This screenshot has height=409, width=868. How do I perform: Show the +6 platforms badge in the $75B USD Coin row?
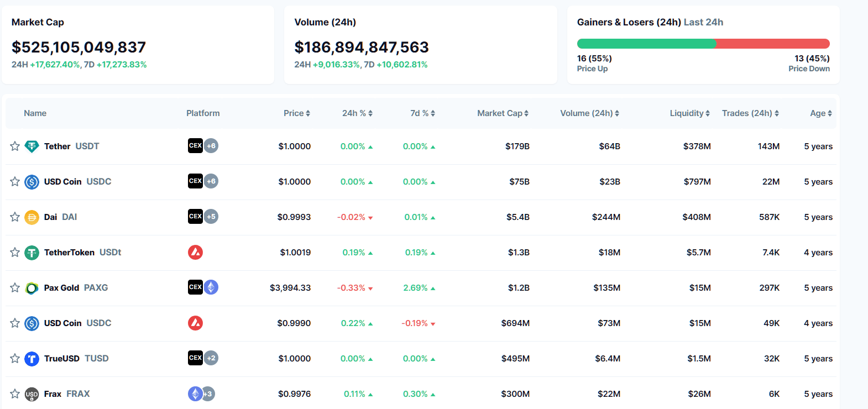(x=211, y=181)
